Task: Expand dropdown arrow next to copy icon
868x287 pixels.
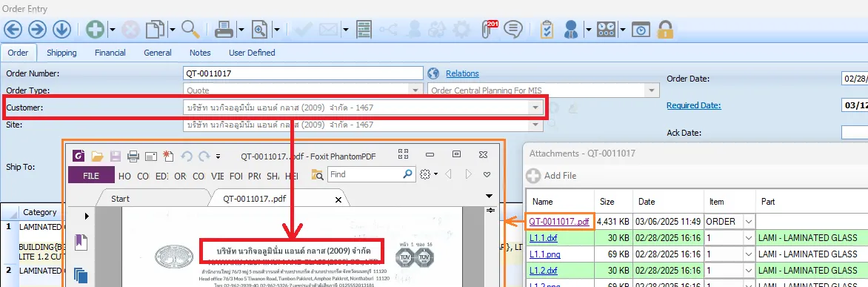Action: click(x=172, y=30)
